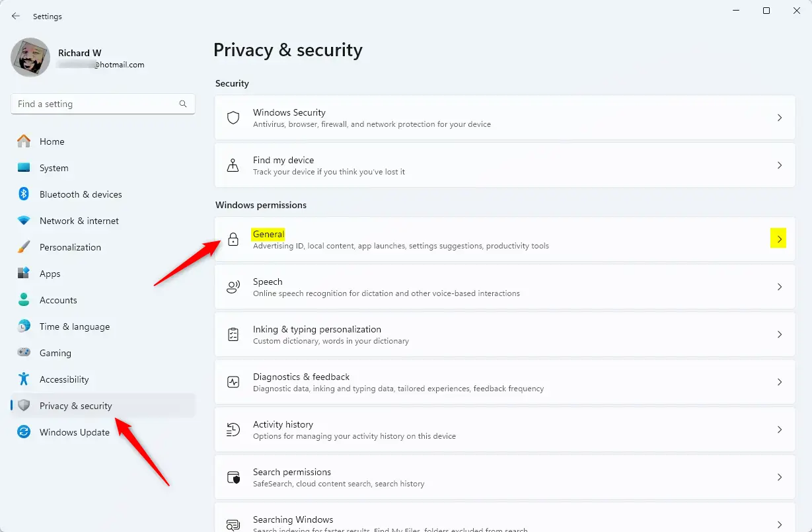The height and width of the screenshot is (532, 812).
Task: Click the General lock icon
Action: (233, 239)
